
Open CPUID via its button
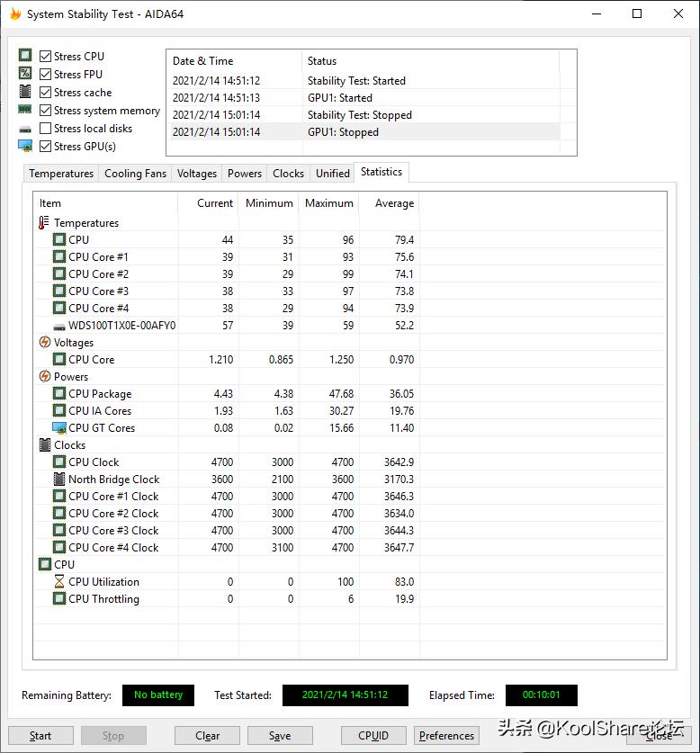point(373,735)
